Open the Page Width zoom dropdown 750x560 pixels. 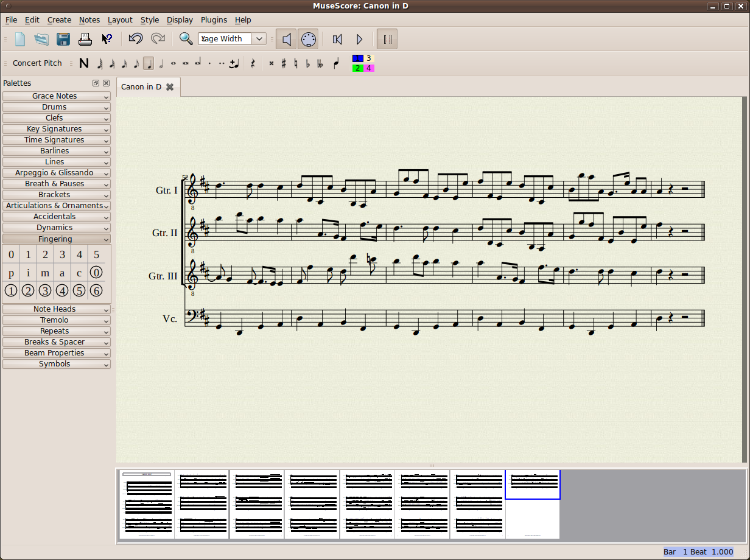point(259,38)
